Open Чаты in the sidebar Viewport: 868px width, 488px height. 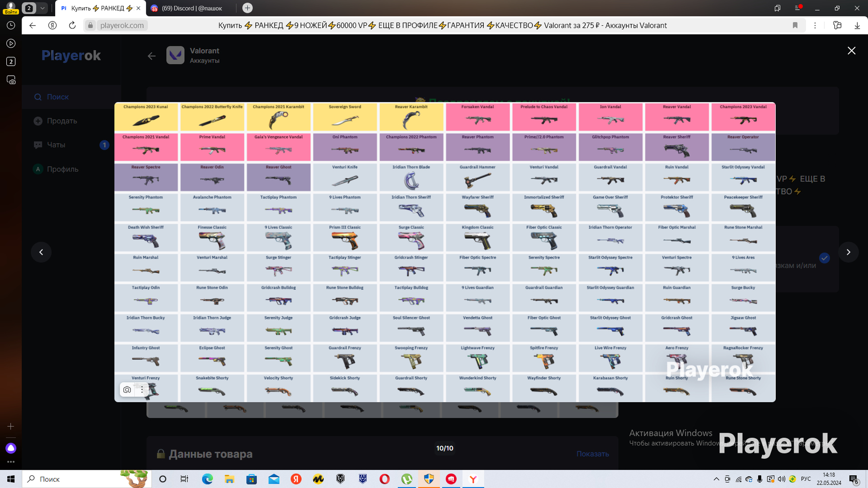click(71, 145)
